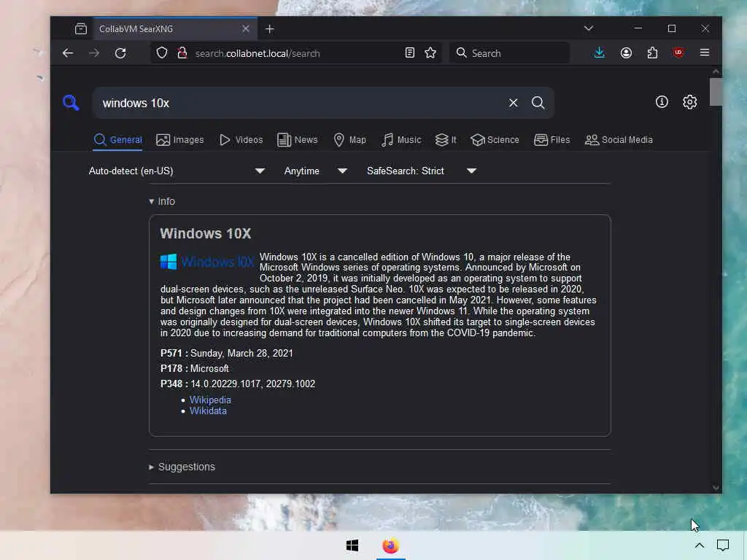The width and height of the screenshot is (747, 560).
Task: Switch to Social Media tab
Action: [619, 140]
